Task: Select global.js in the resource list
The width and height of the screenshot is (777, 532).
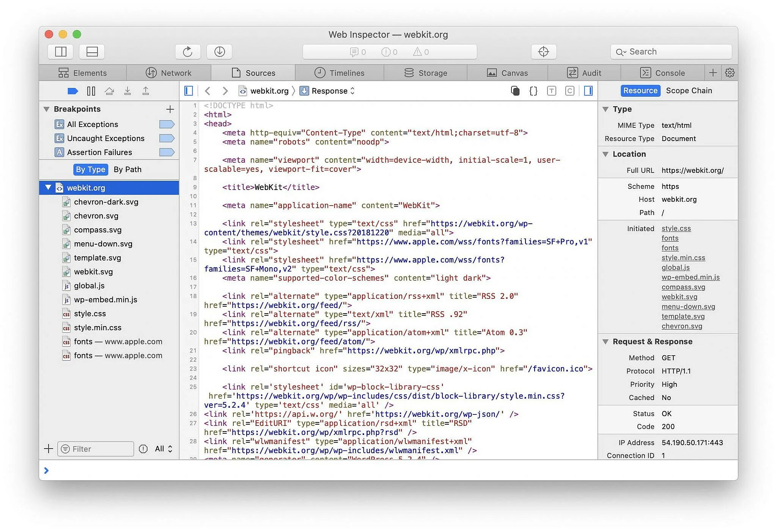Action: 109,286
